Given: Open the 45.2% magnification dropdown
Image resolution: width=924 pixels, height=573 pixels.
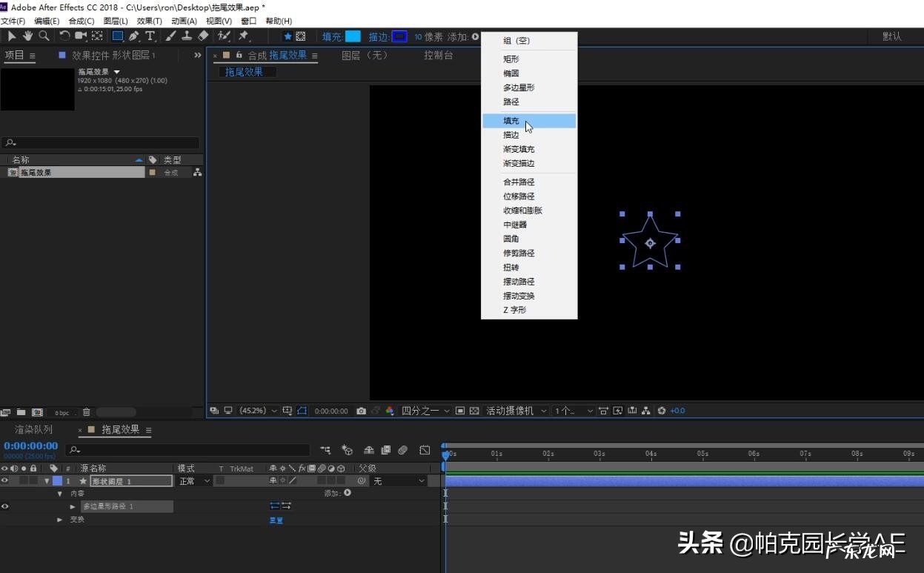Looking at the screenshot, I should click(x=259, y=410).
